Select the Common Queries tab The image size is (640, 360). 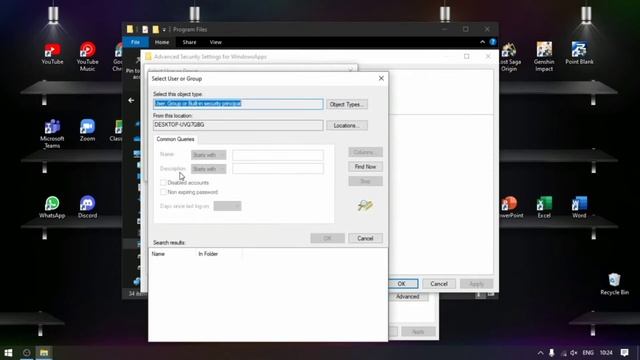point(175,139)
